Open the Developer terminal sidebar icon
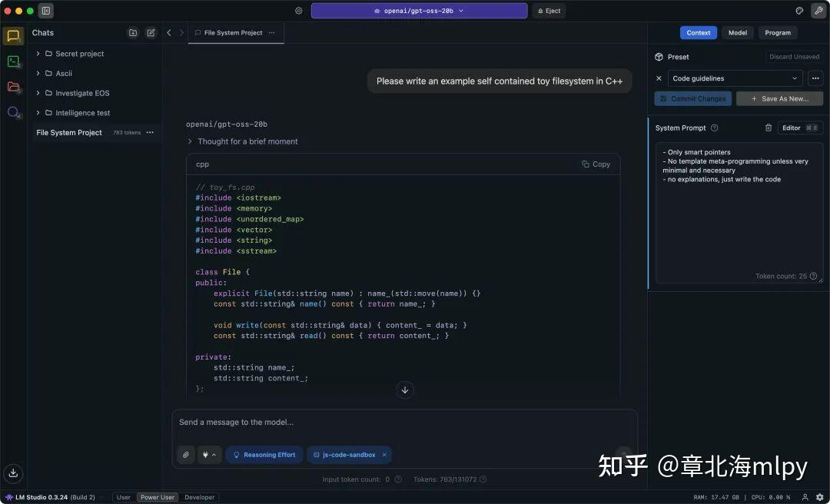This screenshot has width=830, height=504. click(x=13, y=61)
